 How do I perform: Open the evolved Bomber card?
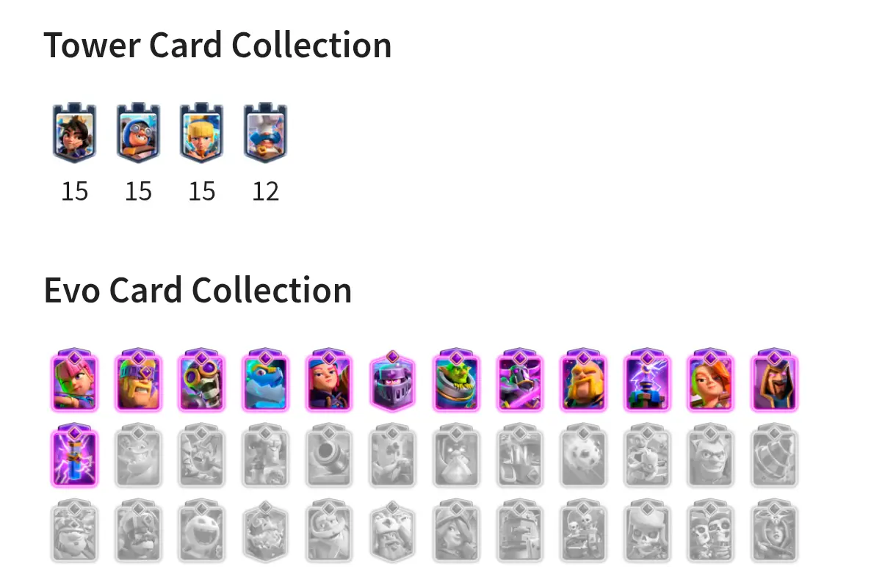(202, 380)
